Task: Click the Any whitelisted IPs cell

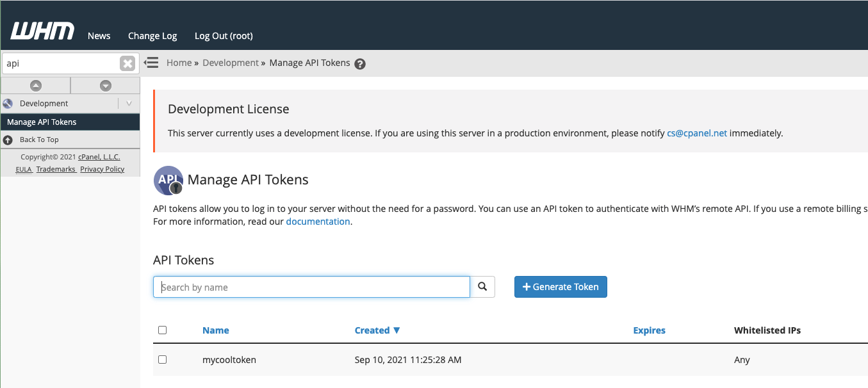Action: coord(742,360)
